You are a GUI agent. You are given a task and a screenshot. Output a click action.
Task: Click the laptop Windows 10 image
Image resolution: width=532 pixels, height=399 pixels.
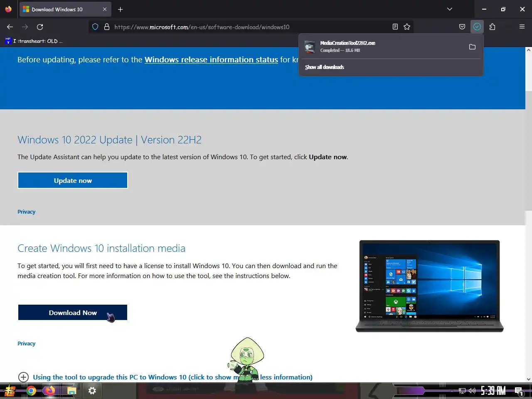click(429, 286)
